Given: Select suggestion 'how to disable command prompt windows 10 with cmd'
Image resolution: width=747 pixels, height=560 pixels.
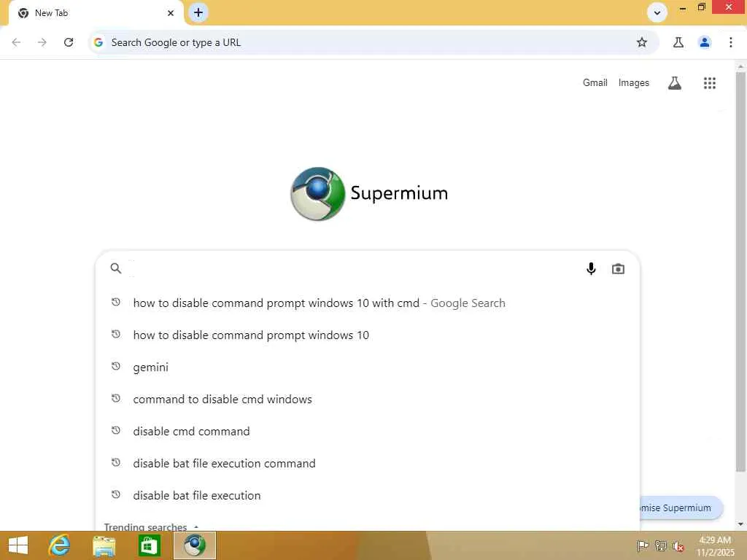Looking at the screenshot, I should click(x=368, y=303).
